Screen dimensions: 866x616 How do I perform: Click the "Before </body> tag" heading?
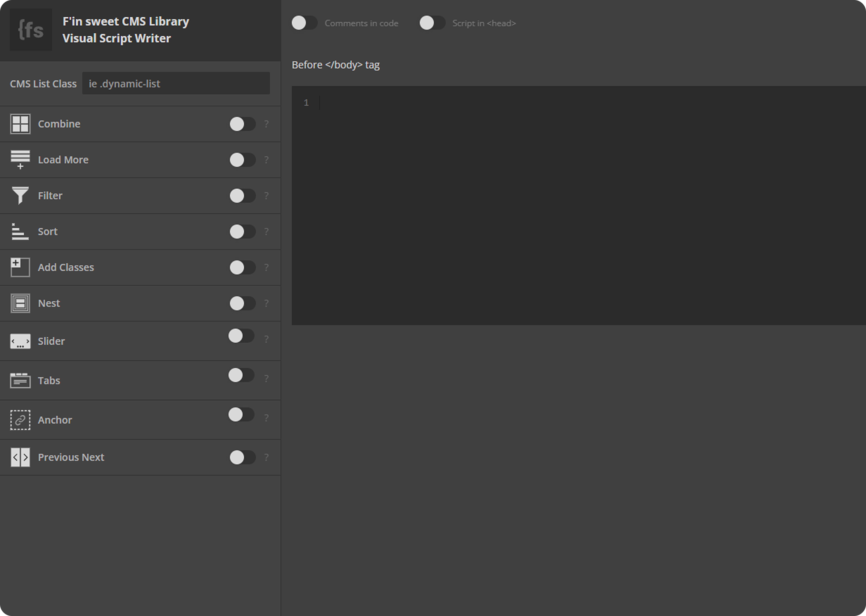[336, 65]
